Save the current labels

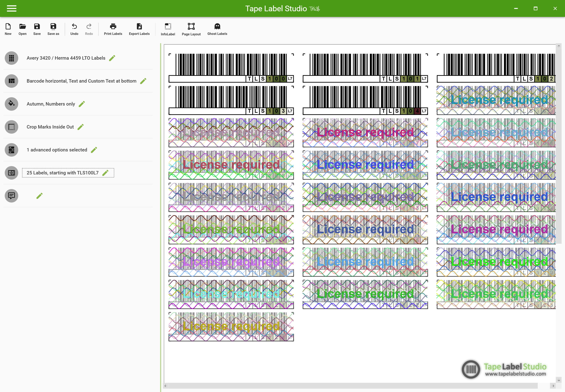click(x=37, y=29)
